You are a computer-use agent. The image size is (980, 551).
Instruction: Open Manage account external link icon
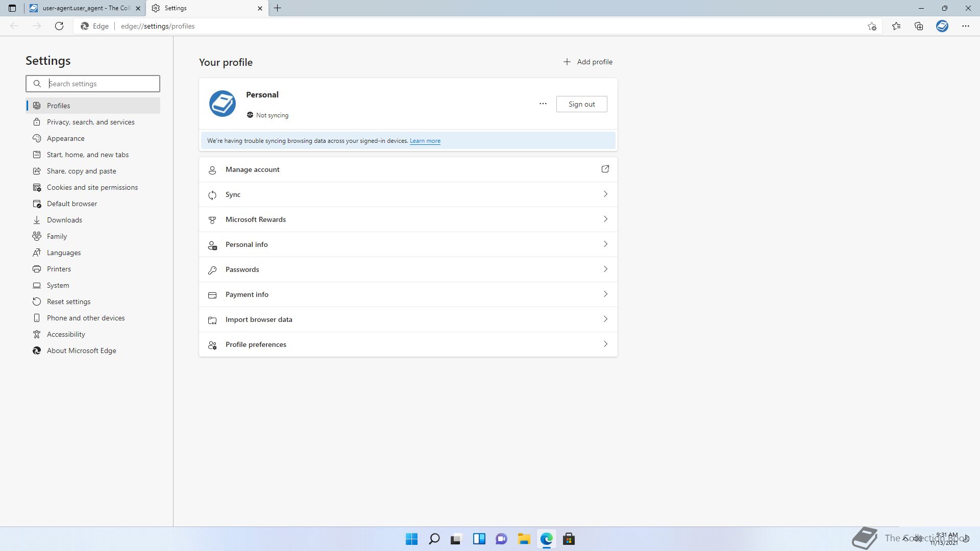pyautogui.click(x=605, y=169)
